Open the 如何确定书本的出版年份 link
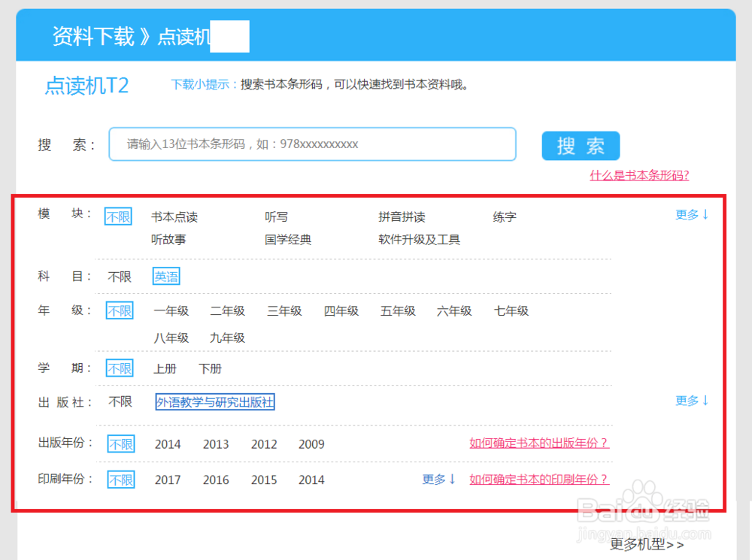Viewport: 752px width, 560px height. [538, 443]
